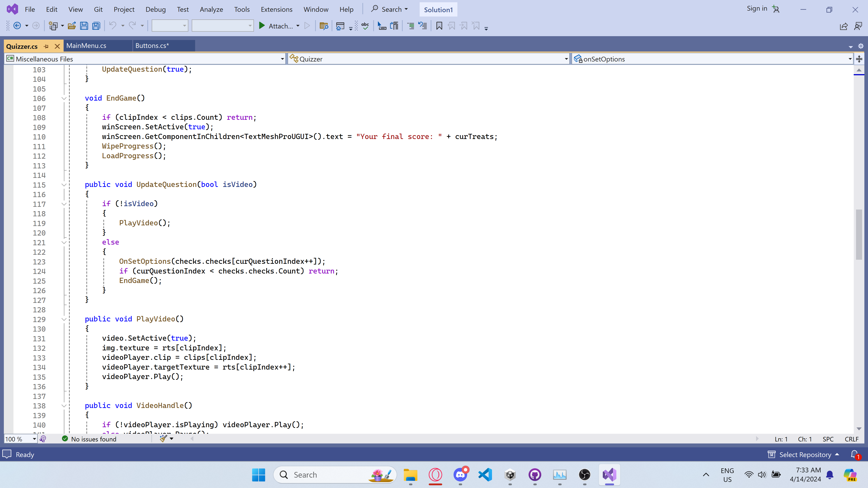This screenshot has width=868, height=488.
Task: Open Unity Hub from the taskbar
Action: (x=510, y=475)
